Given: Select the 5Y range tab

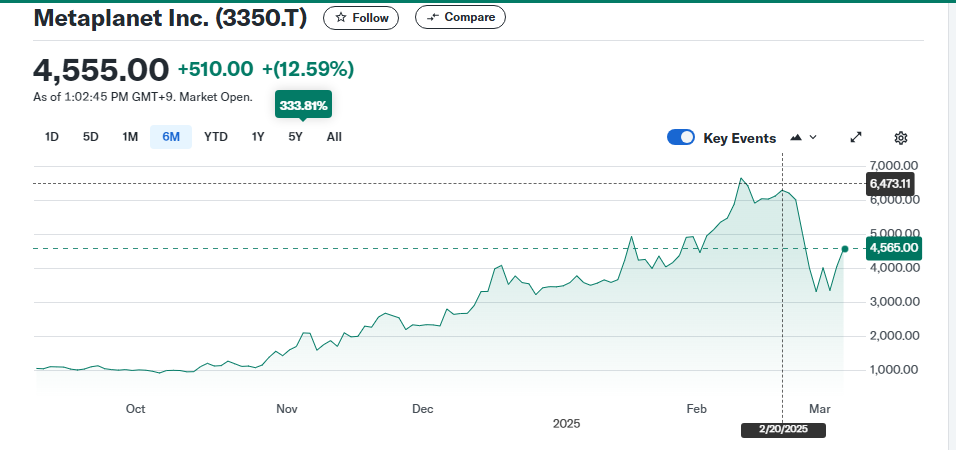Looking at the screenshot, I should click(x=295, y=137).
